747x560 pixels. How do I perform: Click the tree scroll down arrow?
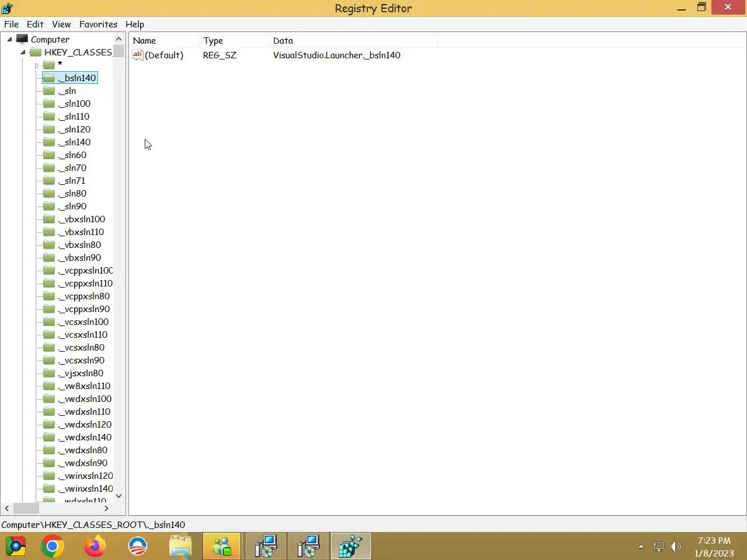(x=119, y=496)
